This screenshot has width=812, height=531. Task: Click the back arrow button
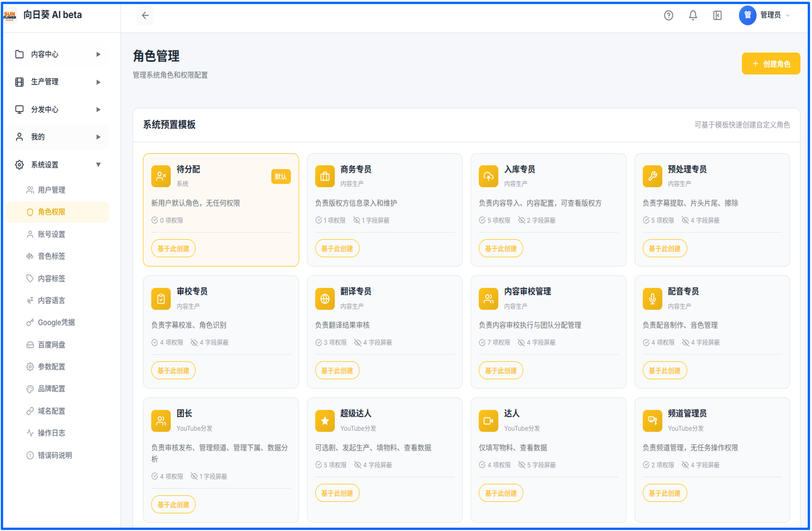point(145,16)
